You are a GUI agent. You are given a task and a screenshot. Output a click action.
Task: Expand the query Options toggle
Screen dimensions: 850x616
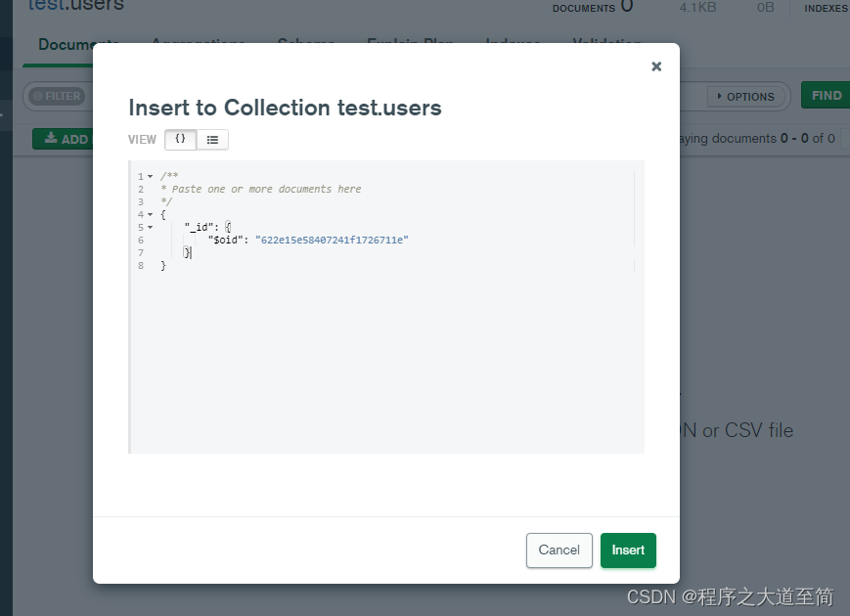[745, 96]
